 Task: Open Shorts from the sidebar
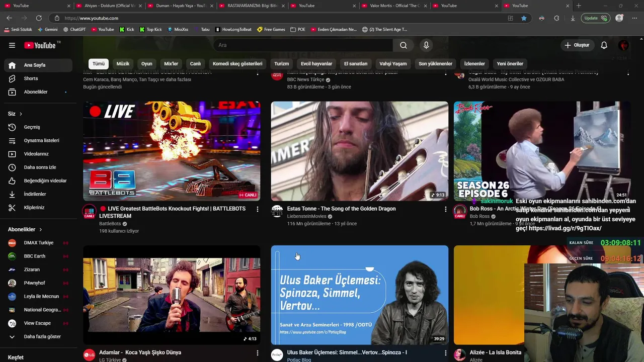click(38, 78)
